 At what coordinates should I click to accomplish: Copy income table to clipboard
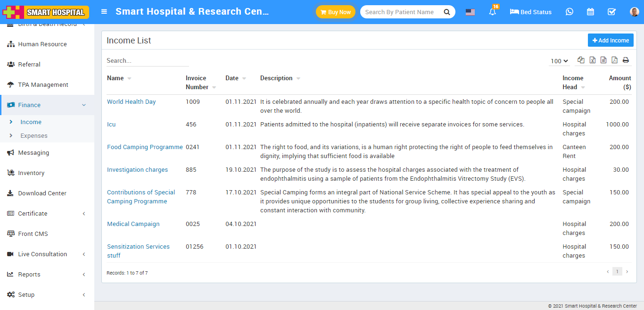point(581,60)
